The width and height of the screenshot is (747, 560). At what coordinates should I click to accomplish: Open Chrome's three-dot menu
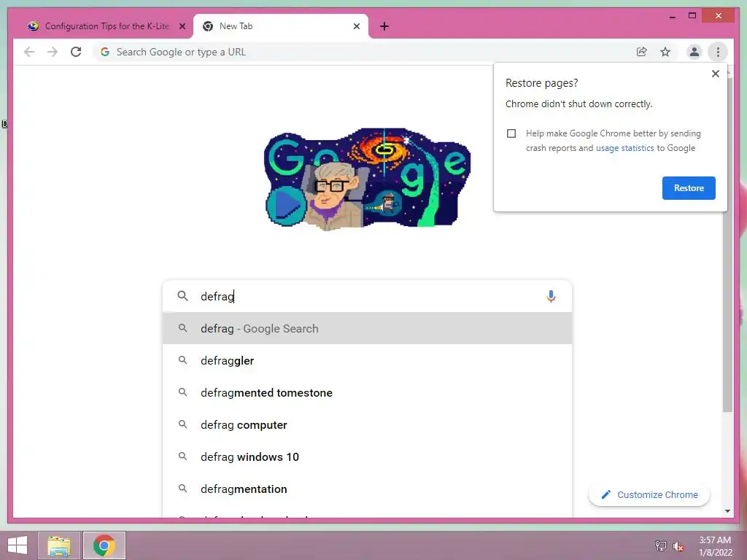[x=718, y=52]
